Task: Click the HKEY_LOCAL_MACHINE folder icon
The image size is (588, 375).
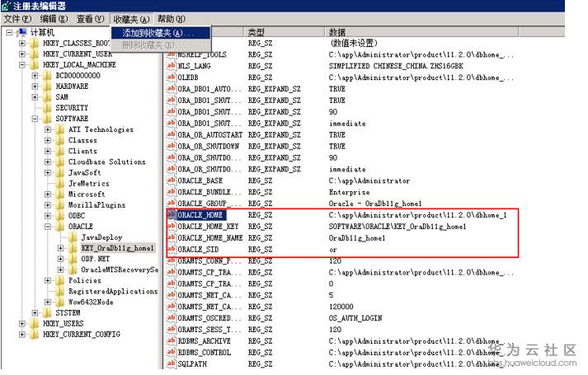Action: click(x=35, y=65)
